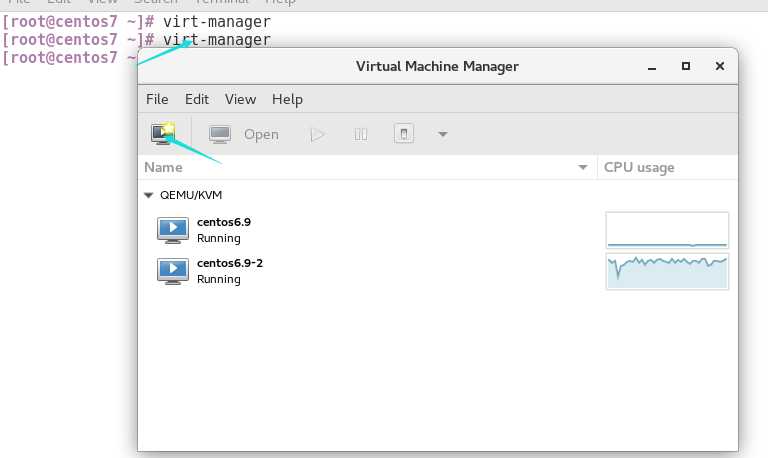Open the View menu in Virtual Machine Manager
Viewport: 768px width, 458px height.
240,99
